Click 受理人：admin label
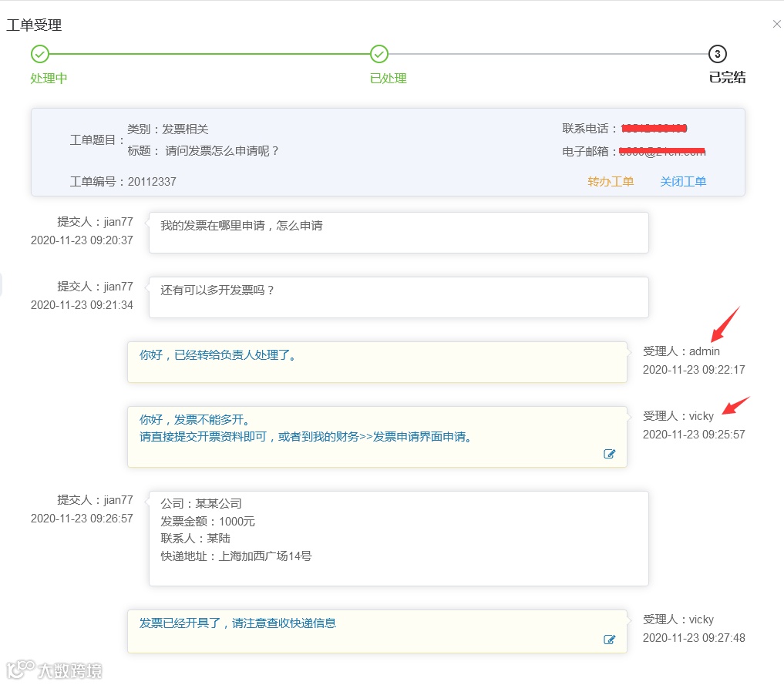This screenshot has height=685, width=784. click(681, 351)
